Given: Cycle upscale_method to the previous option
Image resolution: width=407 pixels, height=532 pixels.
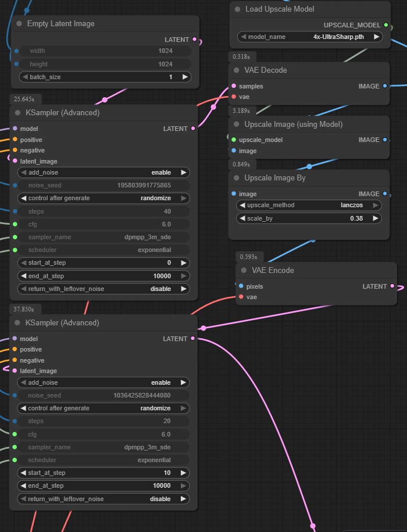Looking at the screenshot, I should [242, 205].
